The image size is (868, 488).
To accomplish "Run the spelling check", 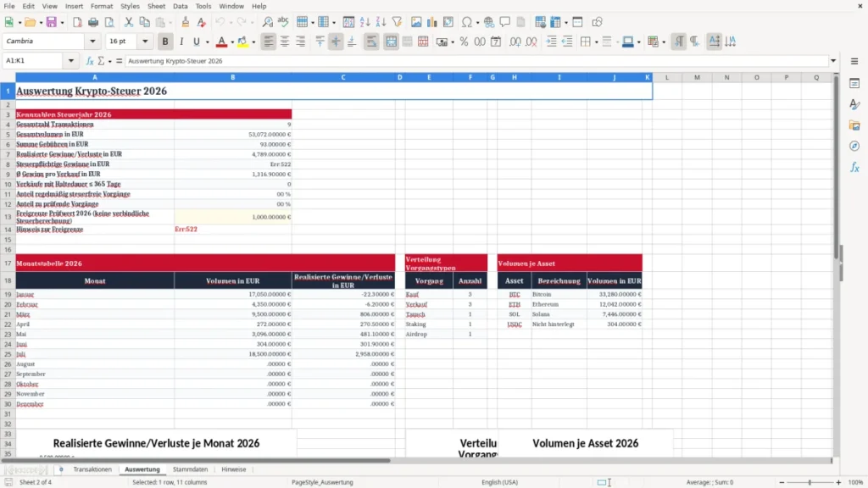I will [283, 22].
